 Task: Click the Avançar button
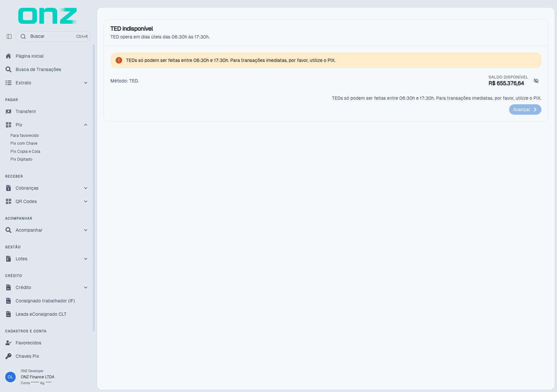(525, 109)
